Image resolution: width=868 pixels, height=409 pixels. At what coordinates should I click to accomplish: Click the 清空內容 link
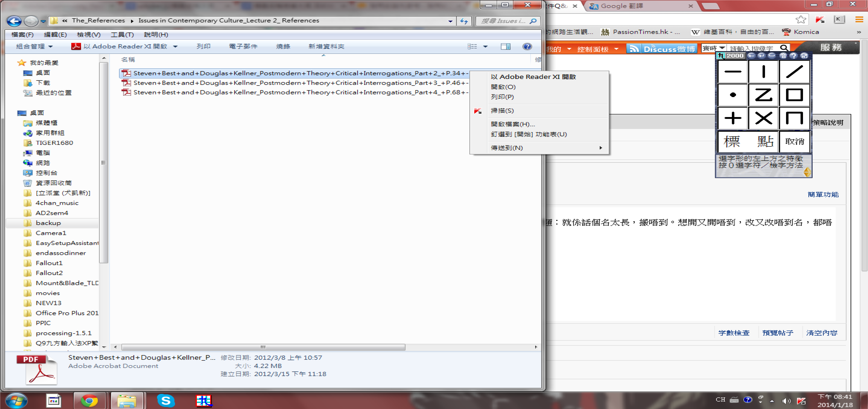821,333
